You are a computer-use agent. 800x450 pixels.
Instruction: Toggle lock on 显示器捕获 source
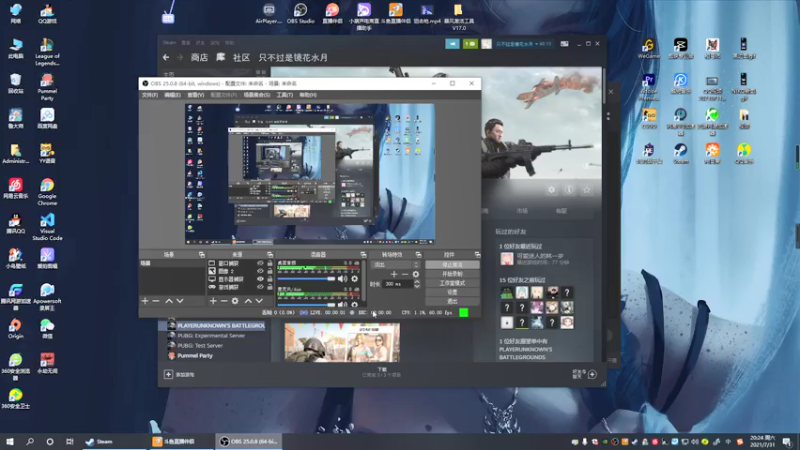point(269,279)
